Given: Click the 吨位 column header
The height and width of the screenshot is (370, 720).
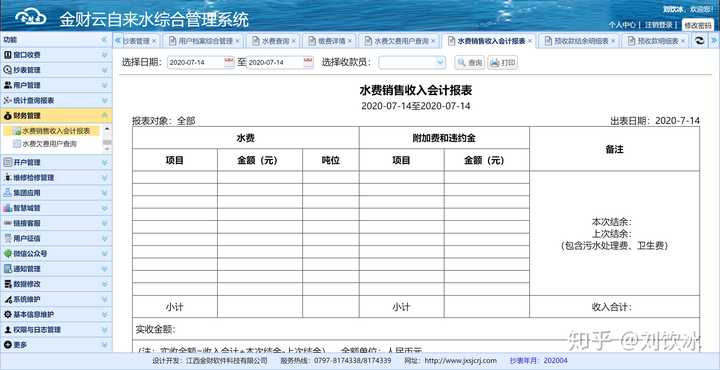Looking at the screenshot, I should [x=331, y=160].
